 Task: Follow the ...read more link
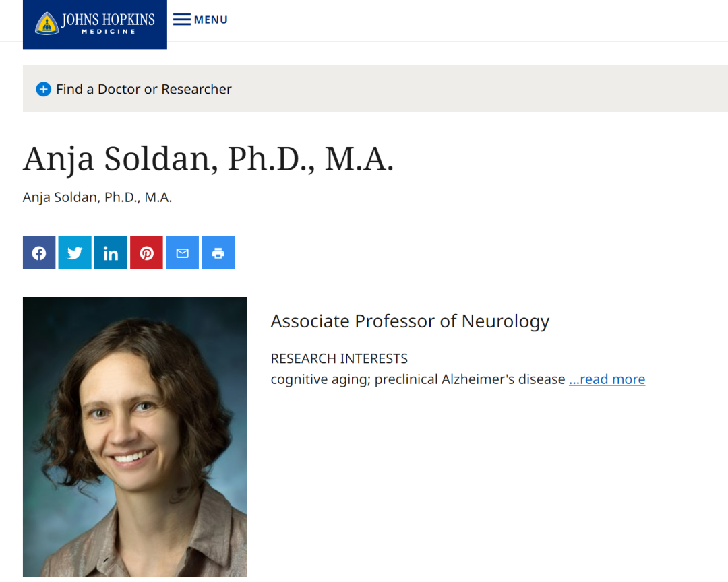coord(607,379)
